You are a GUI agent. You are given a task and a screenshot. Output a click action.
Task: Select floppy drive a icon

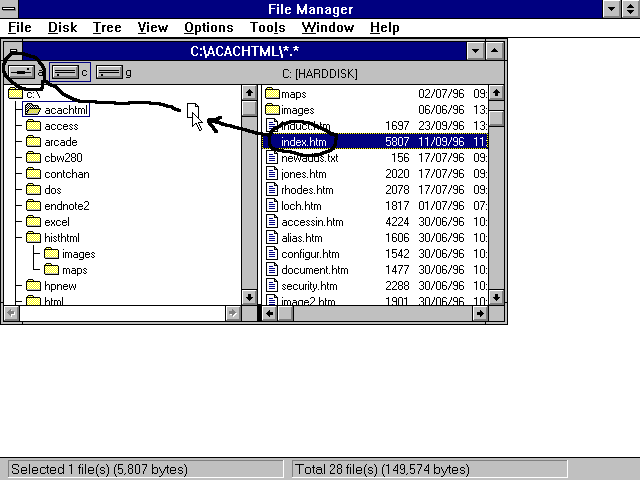[x=21, y=72]
